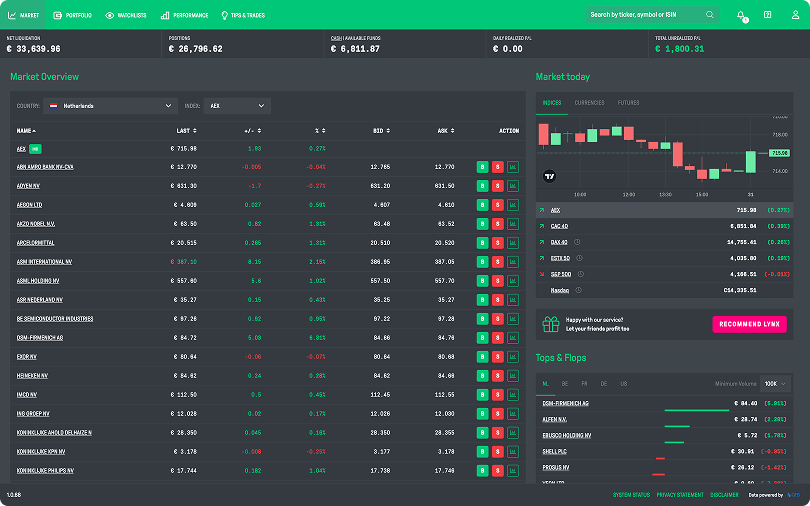Viewport: 810px width, 506px height.
Task: Open the user account profile icon
Action: tap(793, 15)
